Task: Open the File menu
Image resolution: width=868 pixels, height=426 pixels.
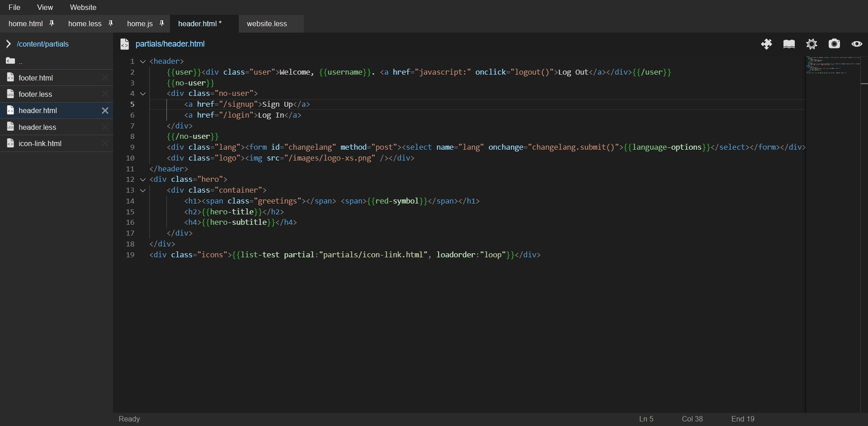Action: click(14, 7)
